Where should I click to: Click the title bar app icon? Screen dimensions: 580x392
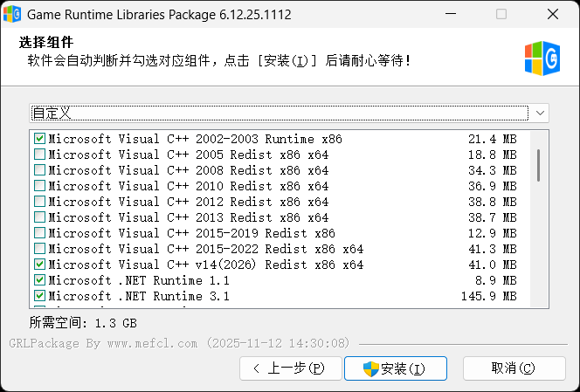click(12, 15)
